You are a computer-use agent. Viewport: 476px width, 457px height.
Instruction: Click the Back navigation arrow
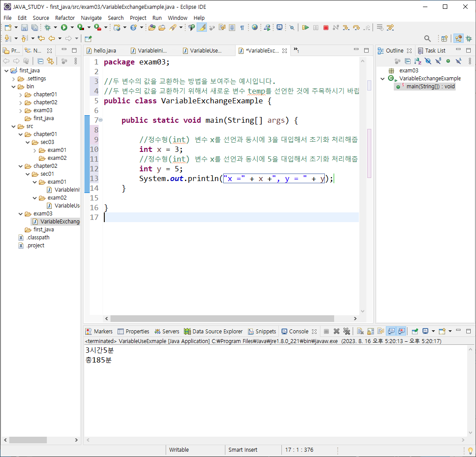pos(52,38)
